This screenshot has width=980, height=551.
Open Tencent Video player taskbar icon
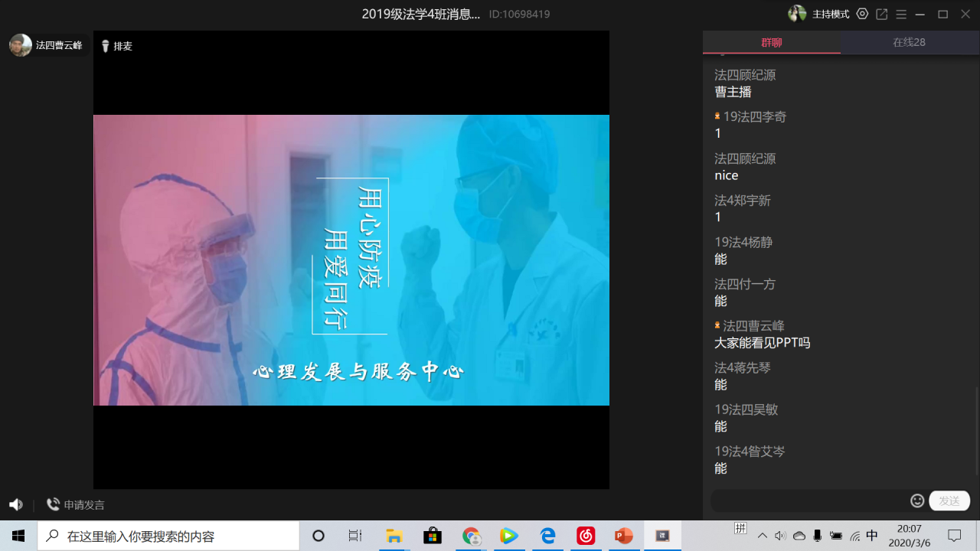pos(509,536)
